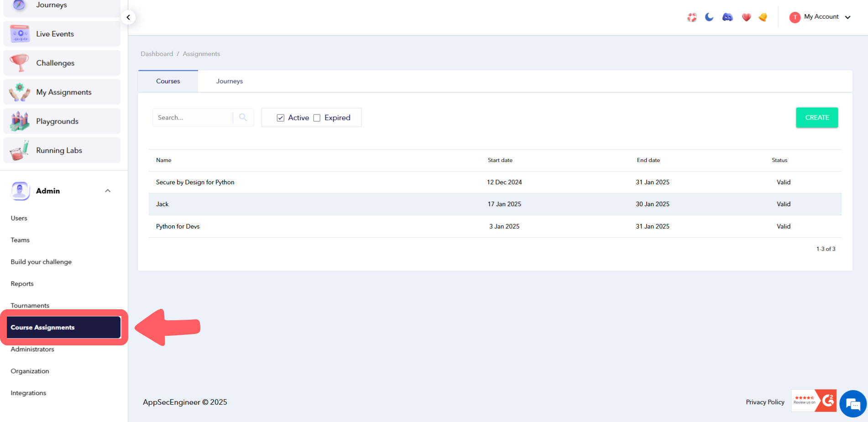Uncheck the Active filter checkbox

(281, 117)
